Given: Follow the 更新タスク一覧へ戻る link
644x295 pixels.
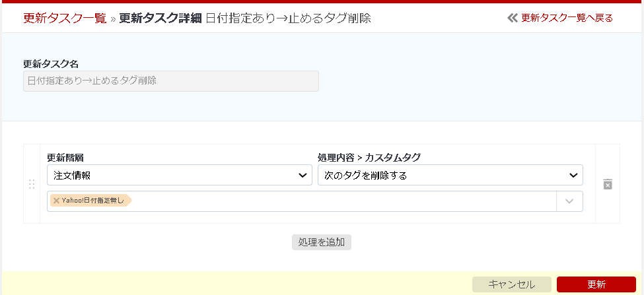Looking at the screenshot, I should (567, 18).
